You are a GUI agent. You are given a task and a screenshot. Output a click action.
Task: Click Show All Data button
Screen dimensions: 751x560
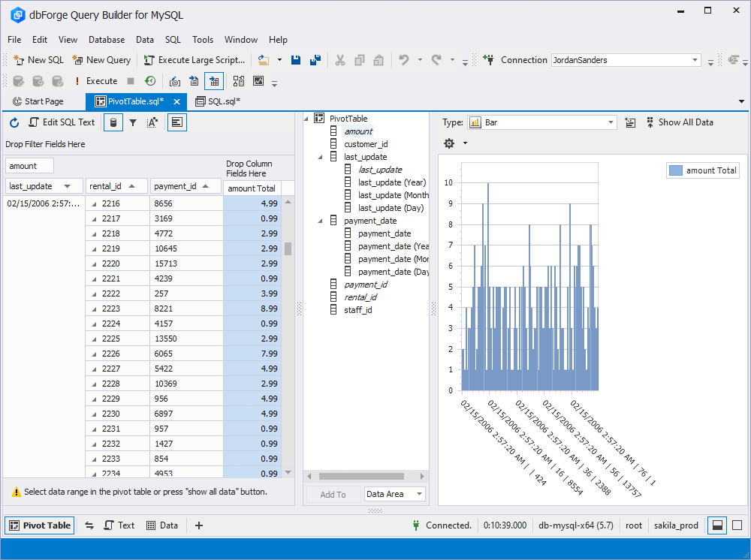coord(680,122)
